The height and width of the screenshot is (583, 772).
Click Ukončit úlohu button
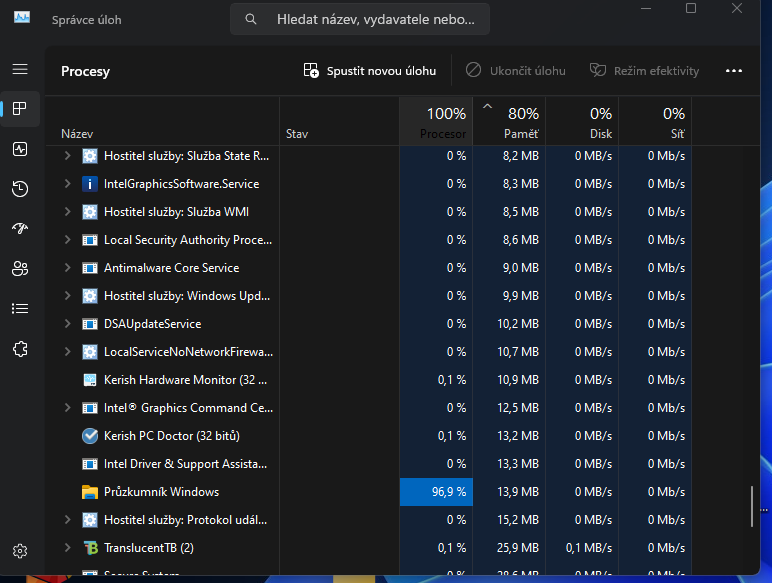tap(515, 71)
